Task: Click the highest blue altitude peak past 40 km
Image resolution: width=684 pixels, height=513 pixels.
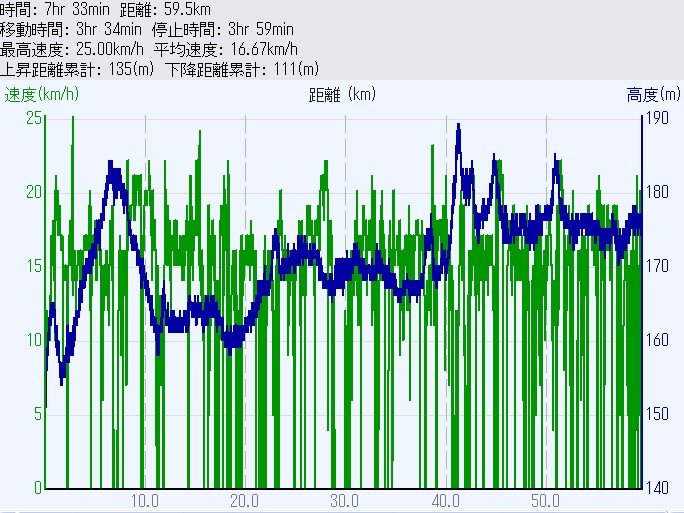Action: point(458,127)
